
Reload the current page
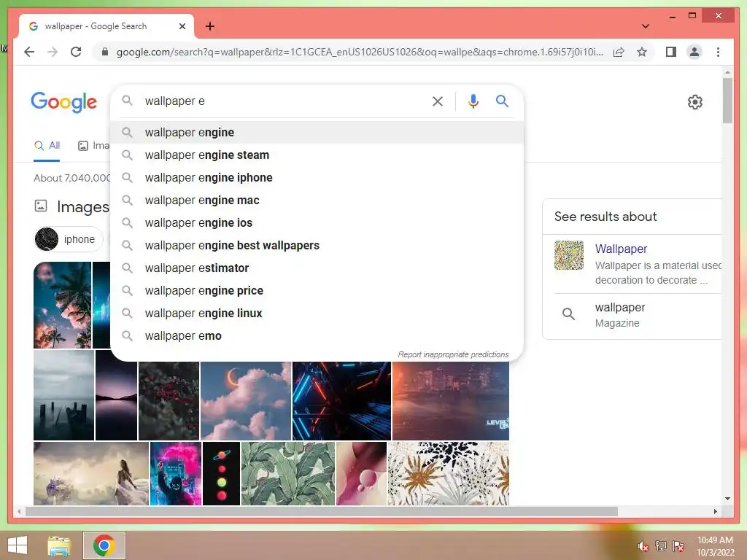click(76, 52)
